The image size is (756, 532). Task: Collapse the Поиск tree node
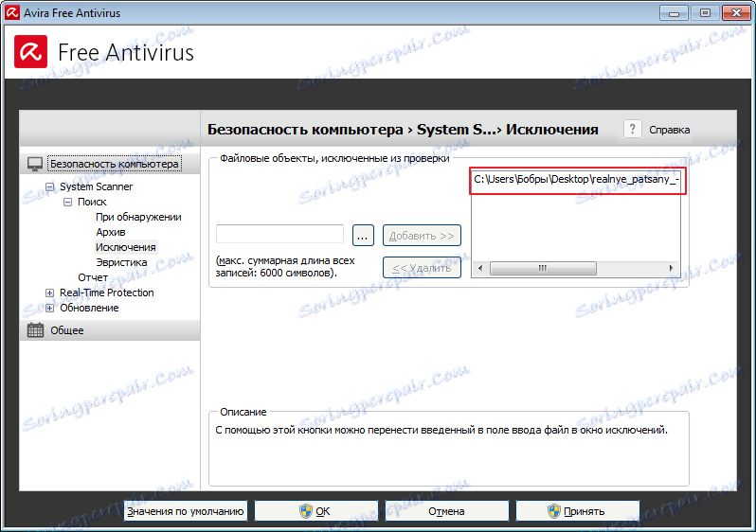67,202
